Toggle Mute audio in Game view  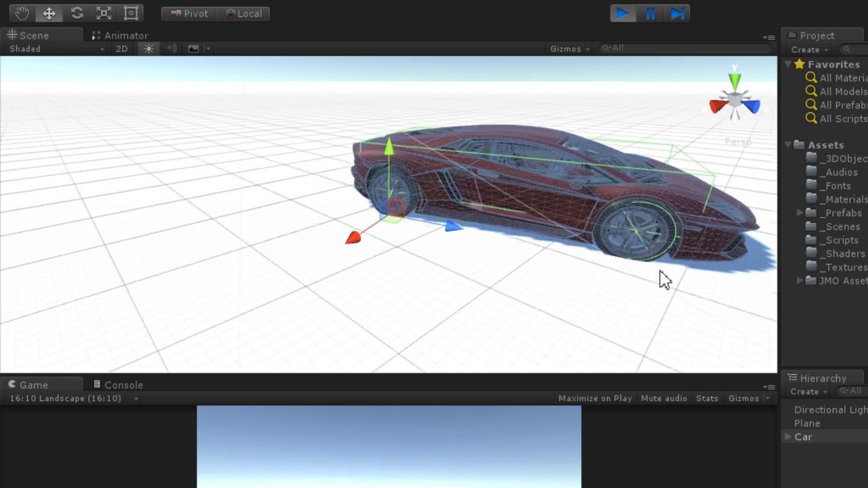pos(664,399)
